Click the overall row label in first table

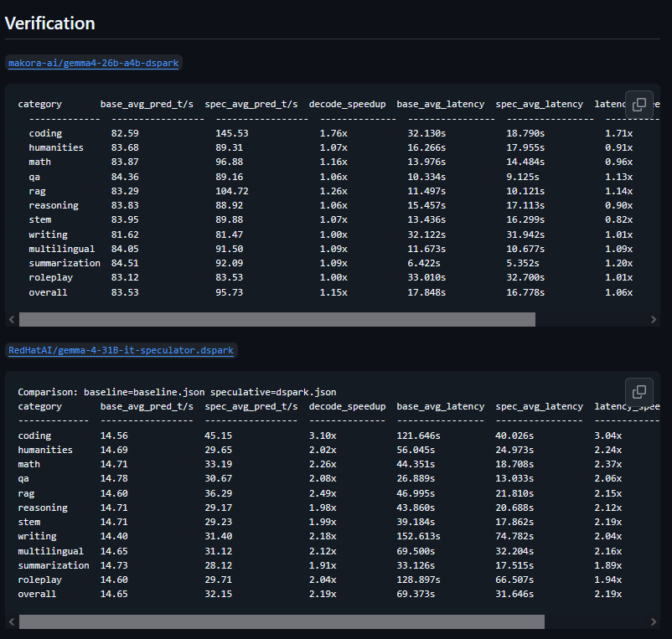point(48,292)
